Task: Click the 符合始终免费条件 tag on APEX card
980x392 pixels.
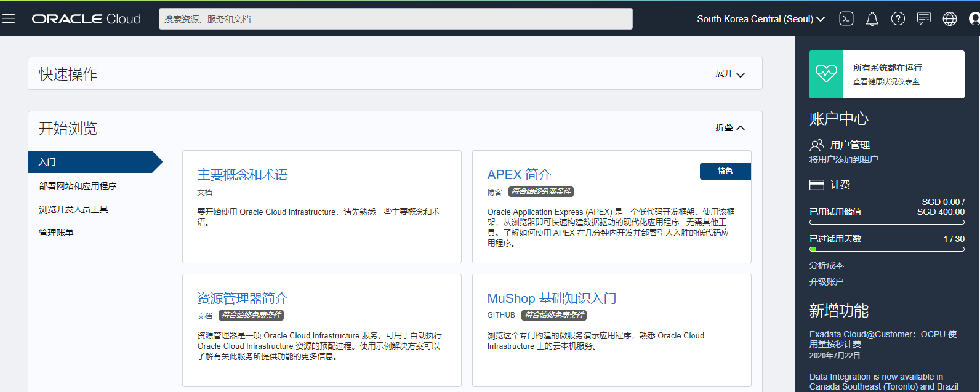Action: [x=541, y=191]
